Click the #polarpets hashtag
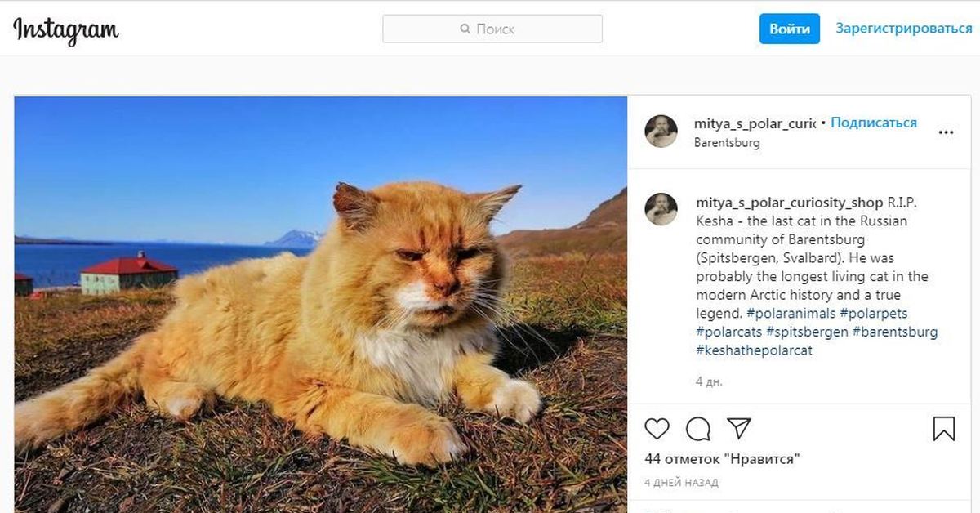Image resolution: width=980 pixels, height=513 pixels. click(x=873, y=314)
